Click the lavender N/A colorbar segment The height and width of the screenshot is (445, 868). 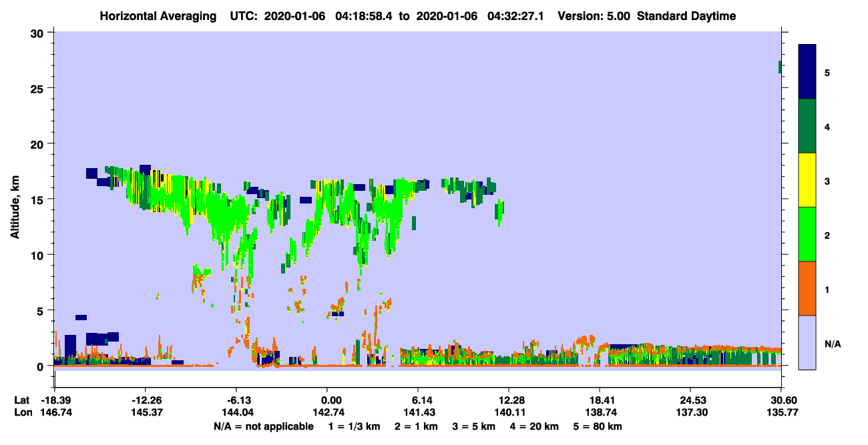point(807,342)
